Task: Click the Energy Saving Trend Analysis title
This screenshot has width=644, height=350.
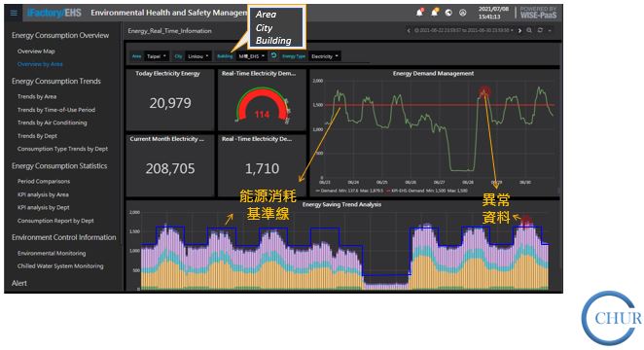Action: pos(341,204)
